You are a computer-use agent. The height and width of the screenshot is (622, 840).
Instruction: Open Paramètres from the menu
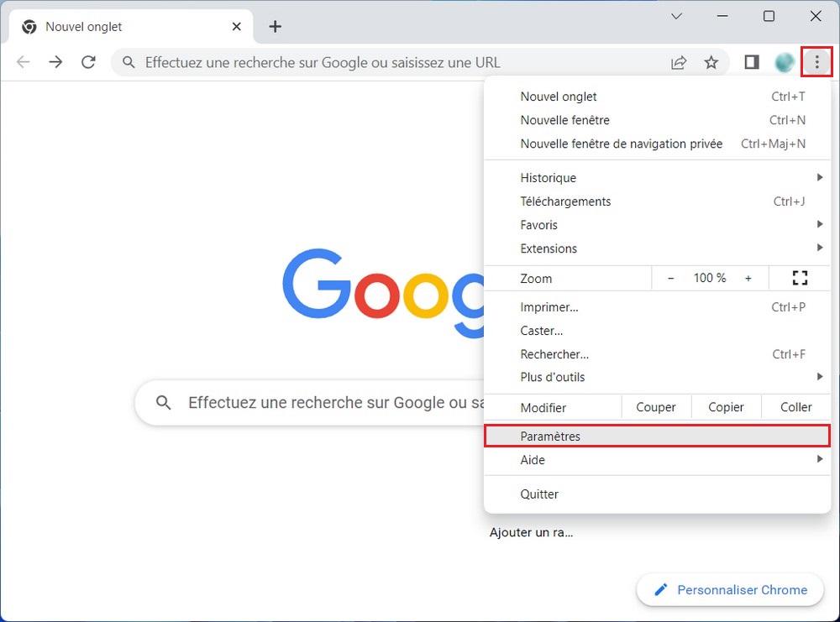658,436
